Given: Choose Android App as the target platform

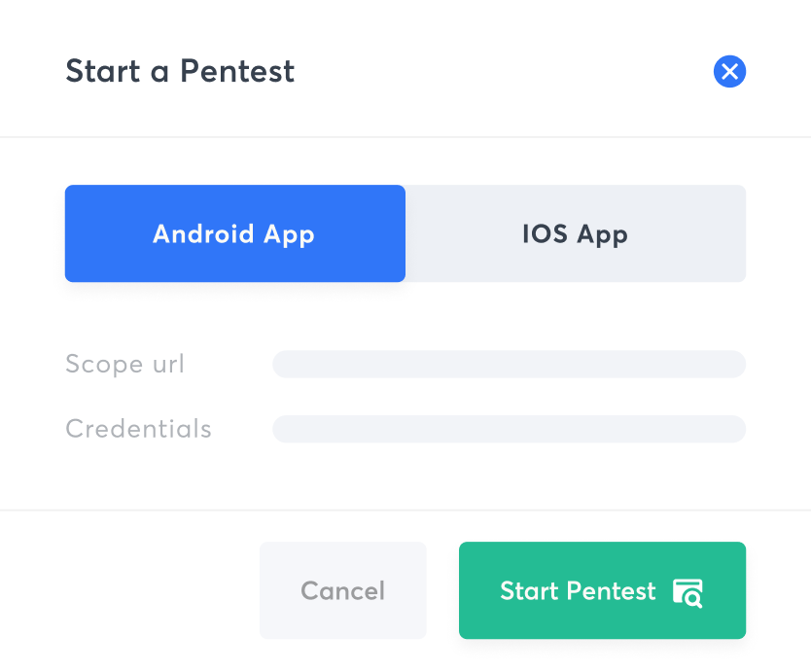Looking at the screenshot, I should [x=234, y=233].
